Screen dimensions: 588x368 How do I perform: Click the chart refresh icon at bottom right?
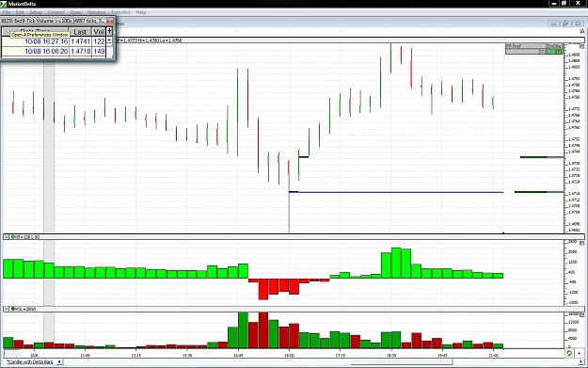point(569,353)
